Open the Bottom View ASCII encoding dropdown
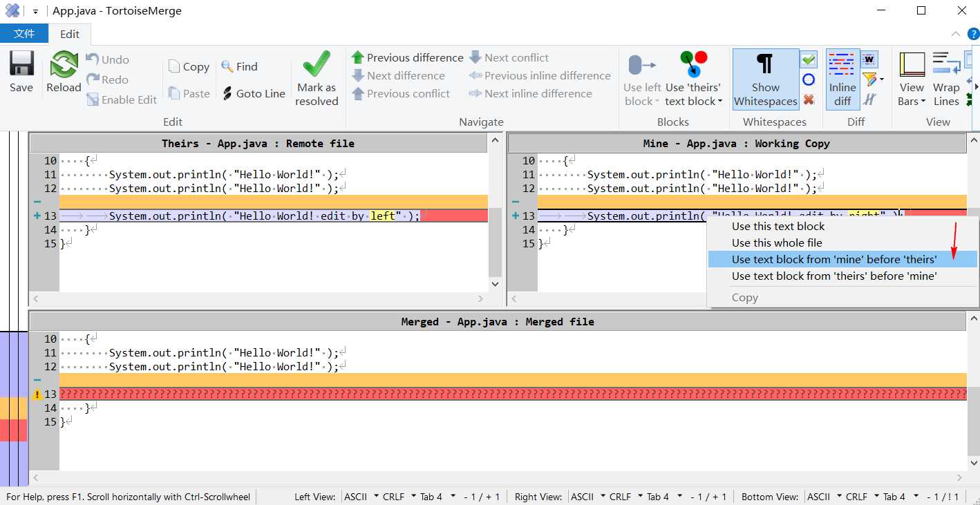Screen dimensions: 980x505 pyautogui.click(x=826, y=497)
